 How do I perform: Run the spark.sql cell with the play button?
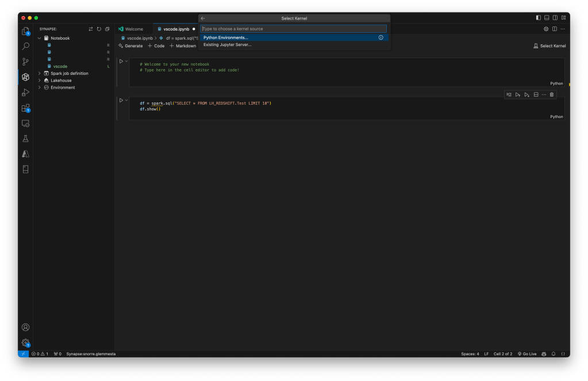121,100
